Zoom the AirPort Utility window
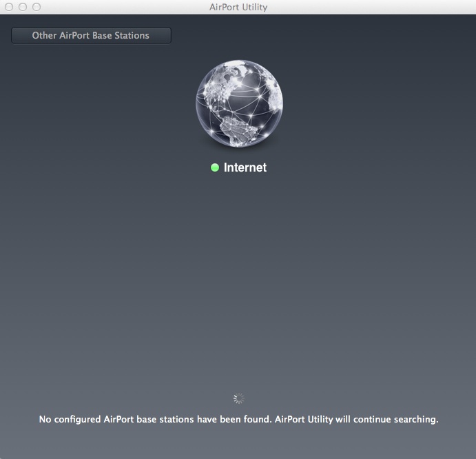476x459 pixels. (x=37, y=7)
